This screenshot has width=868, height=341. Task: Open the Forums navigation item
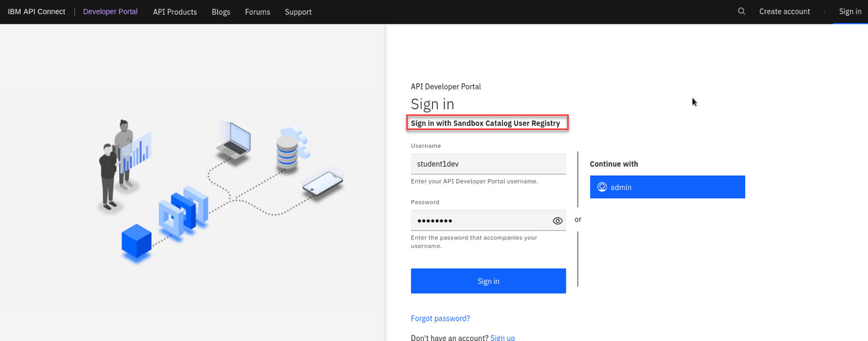pos(257,12)
